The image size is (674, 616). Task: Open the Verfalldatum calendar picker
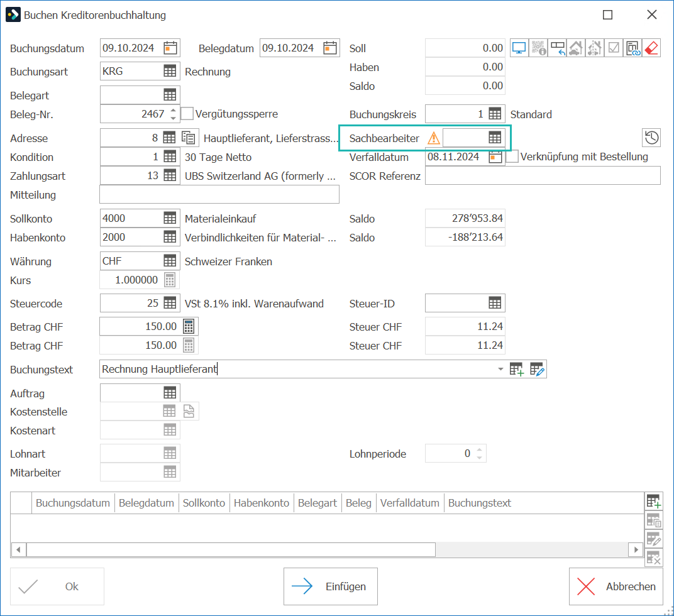click(495, 157)
